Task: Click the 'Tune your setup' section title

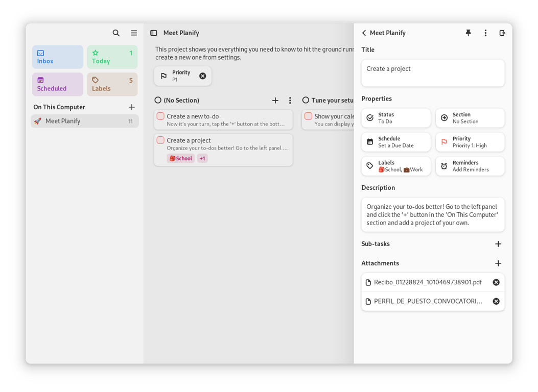Action: pos(333,101)
